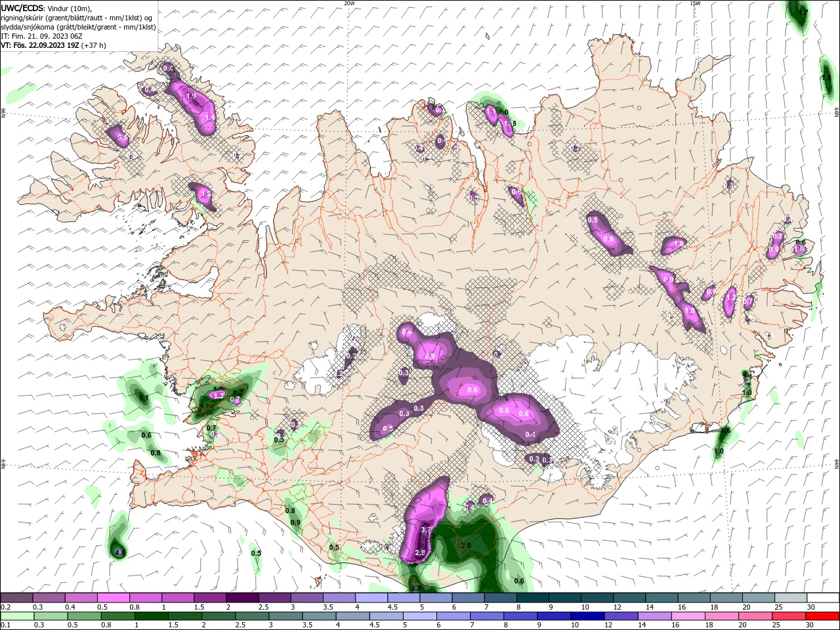Click the initial time 'IT: Fim. 21. 09. 2023 06Z'
Viewport: 840px width, 630px height.
tap(41, 36)
